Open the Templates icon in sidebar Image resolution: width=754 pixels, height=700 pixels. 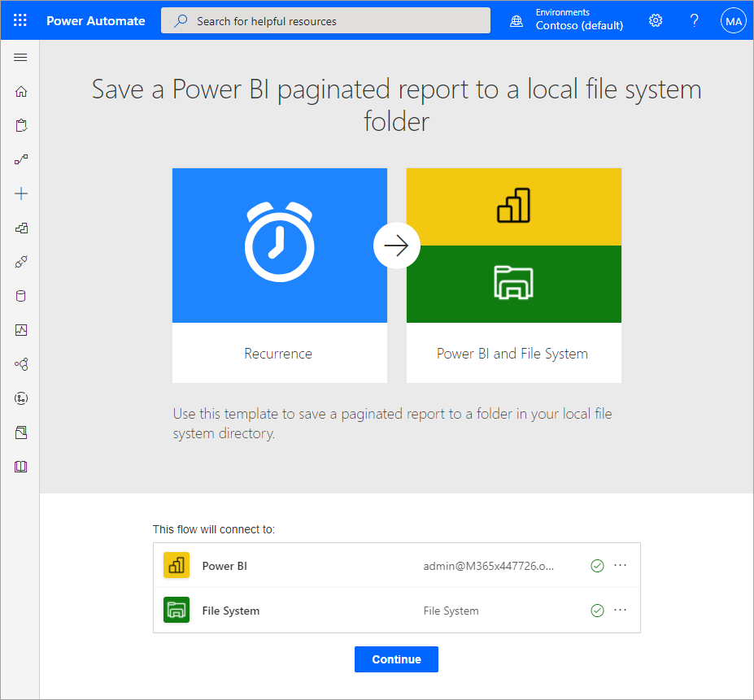[20, 228]
